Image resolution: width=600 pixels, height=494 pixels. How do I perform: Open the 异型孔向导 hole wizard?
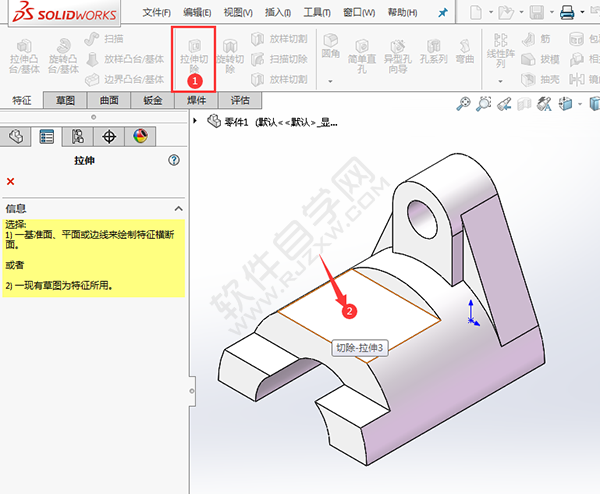coord(398,57)
